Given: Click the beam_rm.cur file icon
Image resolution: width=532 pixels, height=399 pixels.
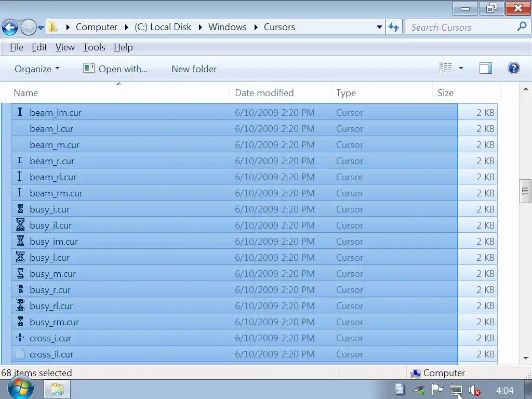Looking at the screenshot, I should (x=20, y=192).
